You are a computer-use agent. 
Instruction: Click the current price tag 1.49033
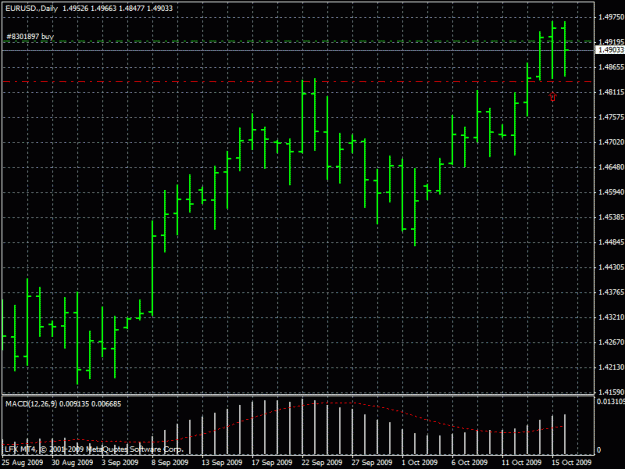click(610, 50)
